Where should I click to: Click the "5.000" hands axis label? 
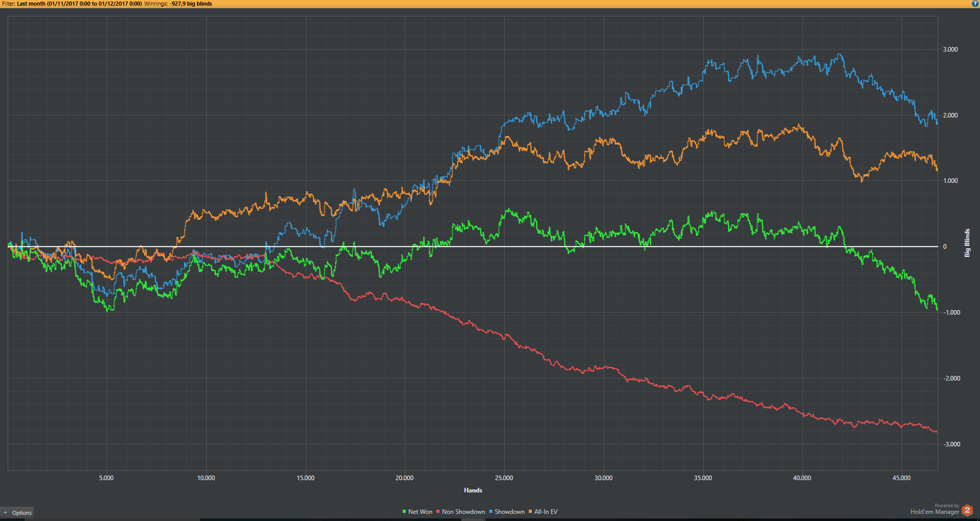point(106,478)
